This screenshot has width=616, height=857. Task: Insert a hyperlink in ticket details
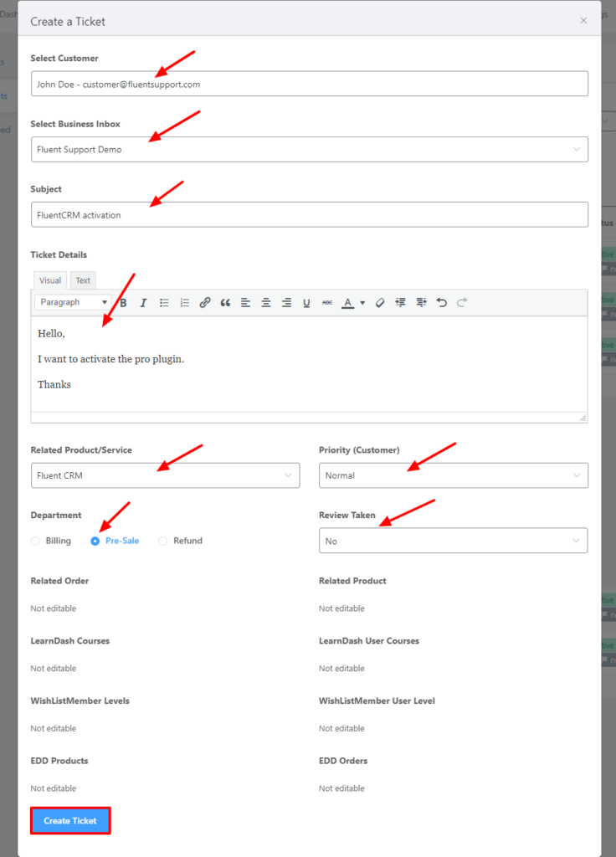pyautogui.click(x=205, y=303)
